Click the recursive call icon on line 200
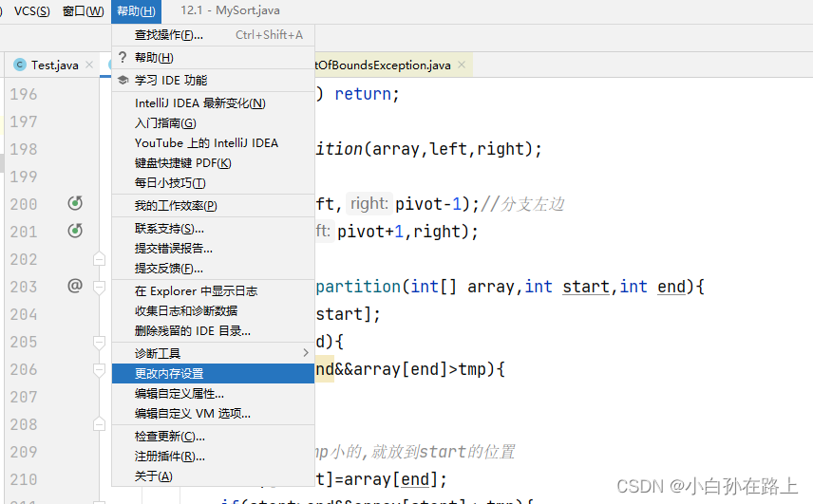 point(75,203)
